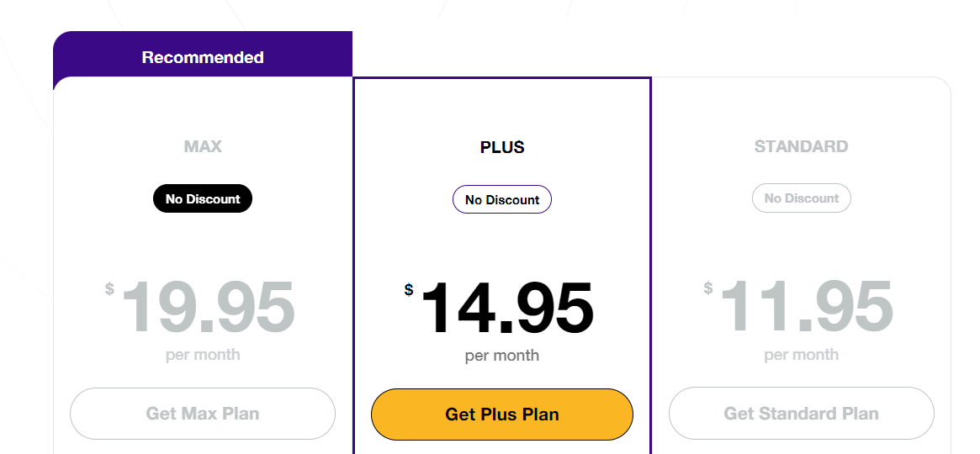Viewport: 980px width, 454px height.
Task: Click 'per month' text under 11.95
Action: 801,355
